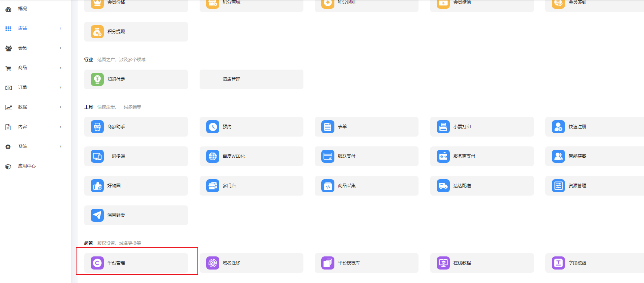Click the 工具 section heading

tap(89, 107)
